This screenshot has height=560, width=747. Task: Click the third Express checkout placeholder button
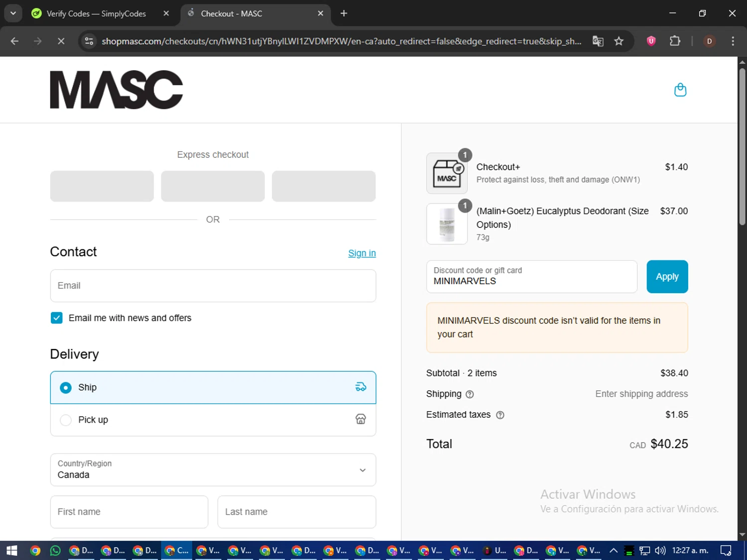[324, 186]
